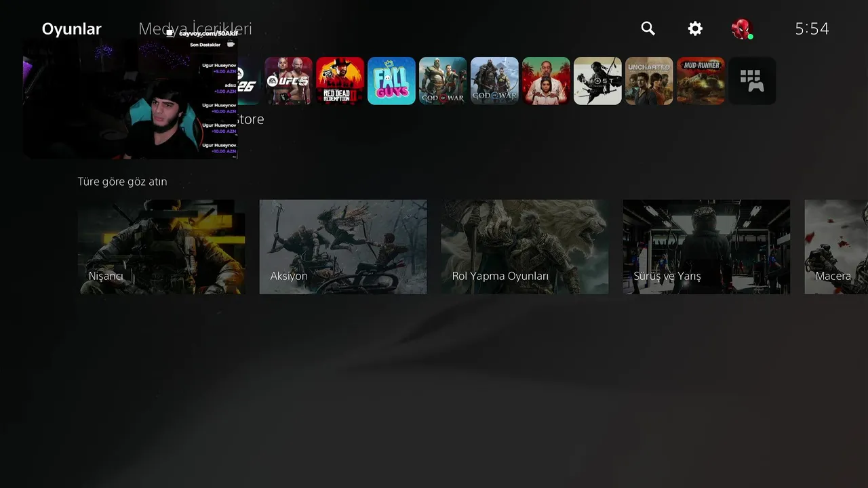Select the 5:54 clock display
Viewport: 868px width, 488px height.
(812, 28)
